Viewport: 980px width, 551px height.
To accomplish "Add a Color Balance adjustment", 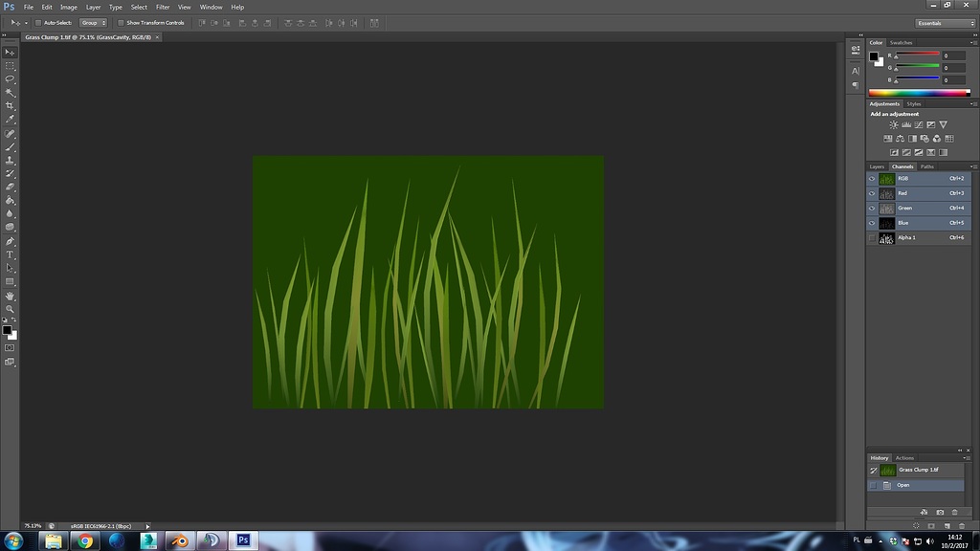I will [900, 139].
